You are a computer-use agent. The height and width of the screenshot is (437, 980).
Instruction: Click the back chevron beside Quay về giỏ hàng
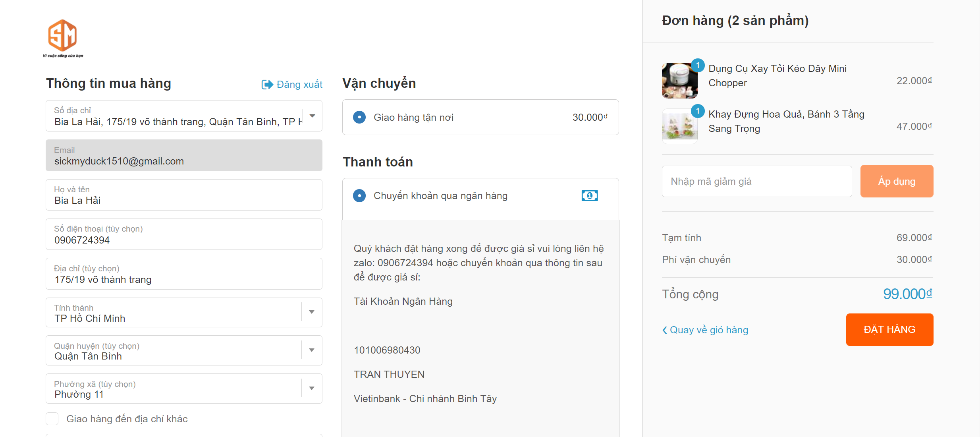click(665, 330)
